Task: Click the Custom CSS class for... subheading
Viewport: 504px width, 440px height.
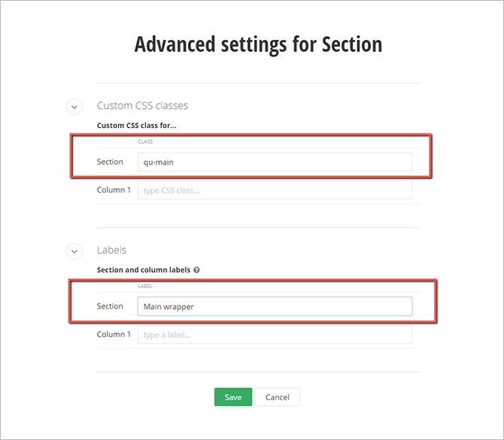Action: pyautogui.click(x=137, y=125)
